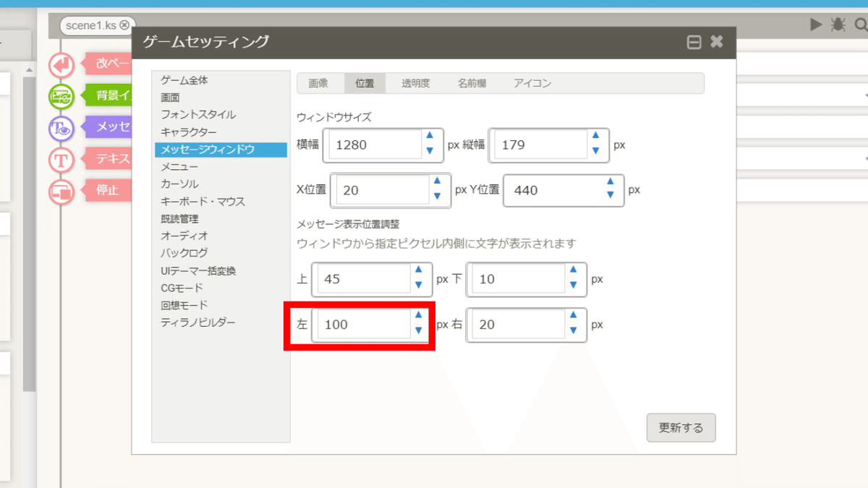The width and height of the screenshot is (868, 488).
Task: Select 既読管理 in settings list
Action: click(x=179, y=219)
